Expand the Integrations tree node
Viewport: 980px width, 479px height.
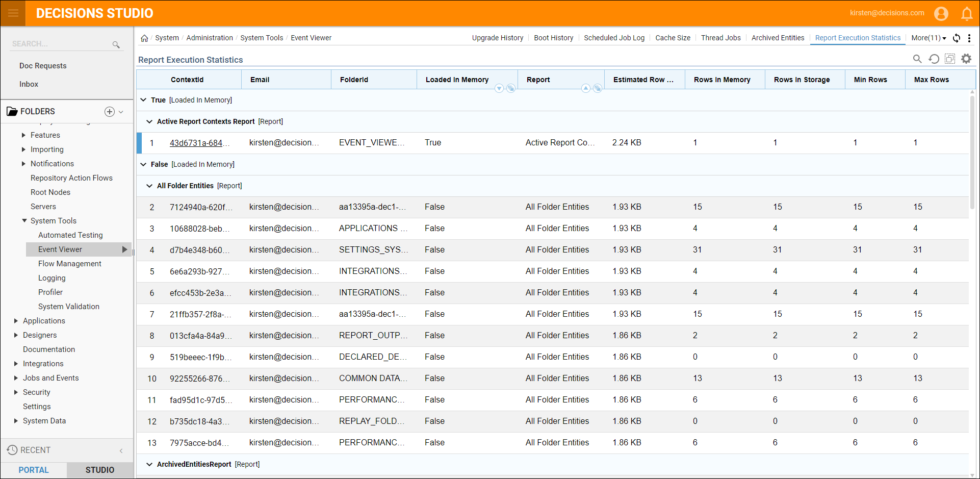pos(16,364)
